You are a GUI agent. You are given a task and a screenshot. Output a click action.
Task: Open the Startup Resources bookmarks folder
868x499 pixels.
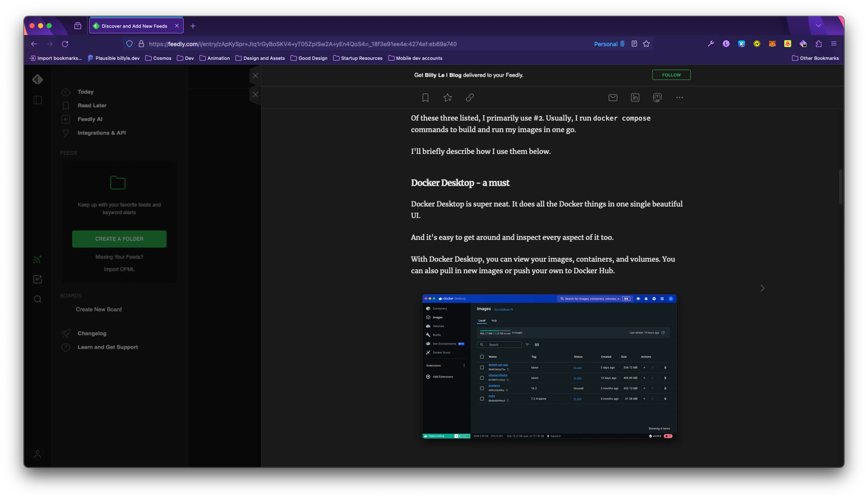pyautogui.click(x=358, y=58)
